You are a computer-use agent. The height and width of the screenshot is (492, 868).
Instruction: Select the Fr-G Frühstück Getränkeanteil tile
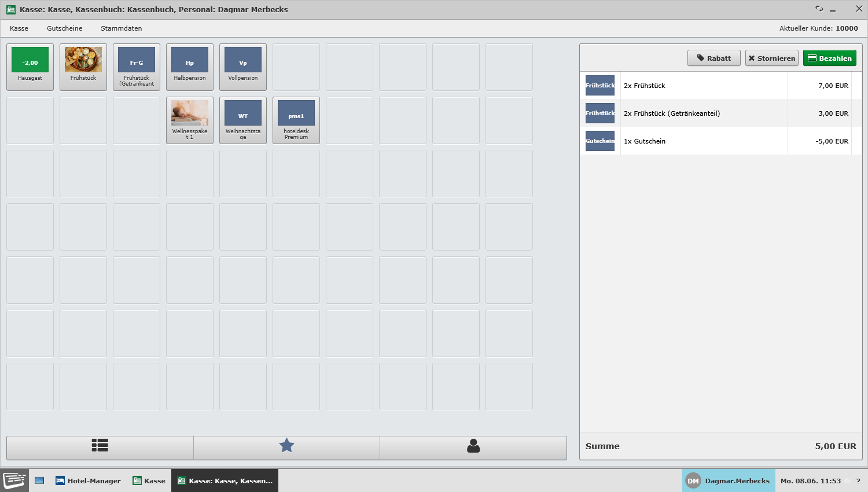(137, 67)
